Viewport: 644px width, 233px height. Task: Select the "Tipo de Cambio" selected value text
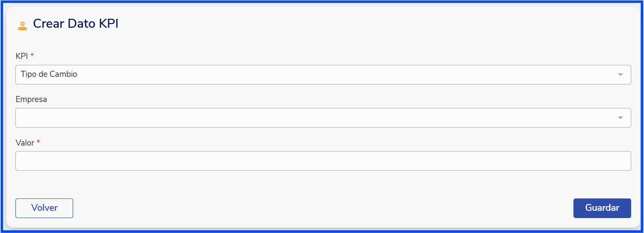pos(49,74)
